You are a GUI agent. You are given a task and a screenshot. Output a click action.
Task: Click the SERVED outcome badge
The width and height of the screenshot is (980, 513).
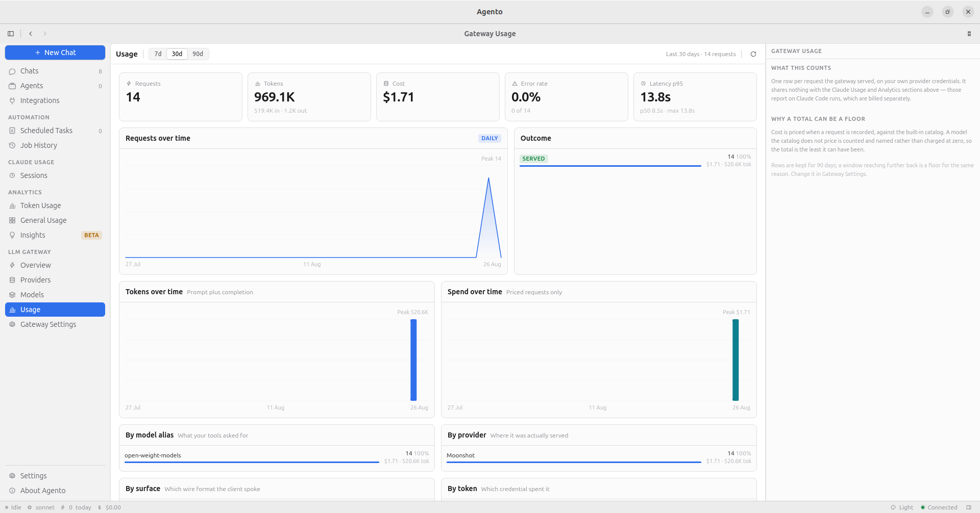pos(533,159)
